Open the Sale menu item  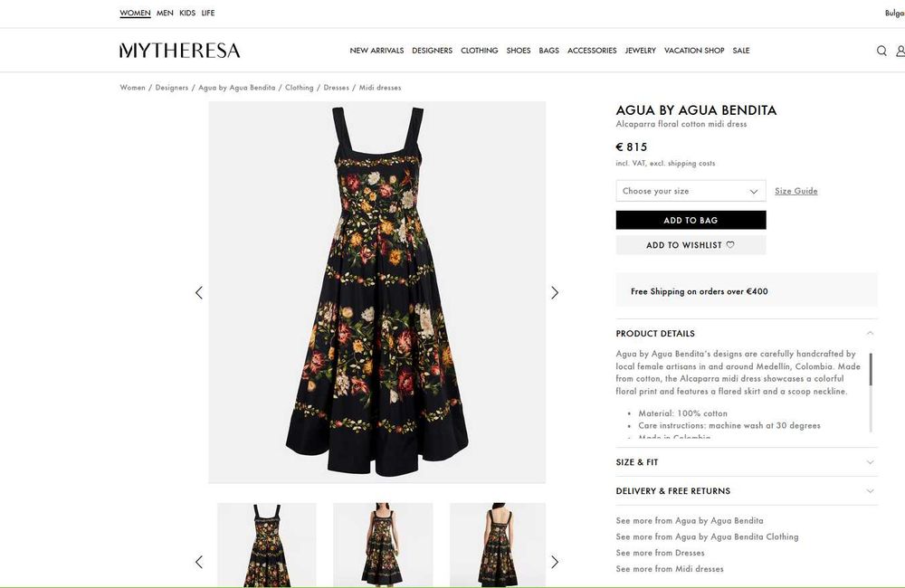pyautogui.click(x=741, y=51)
